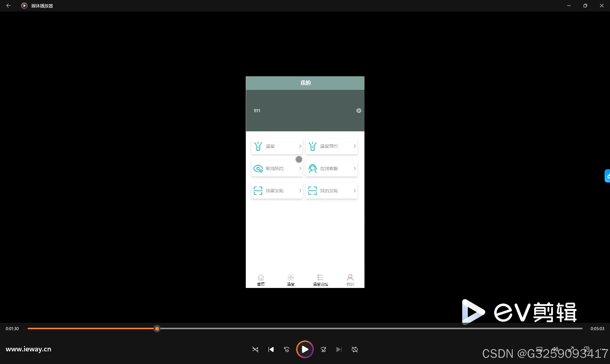The width and height of the screenshot is (610, 364).
Task: Skip back 10 seconds
Action: coord(287,349)
